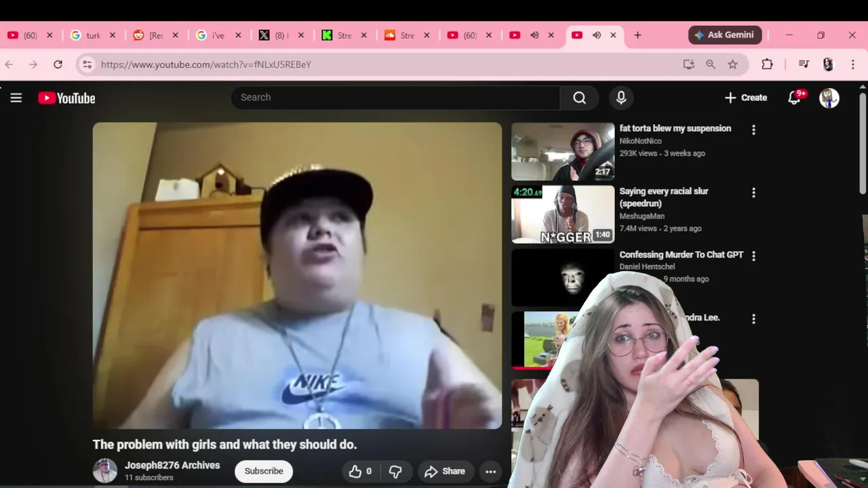The height and width of the screenshot is (488, 868).
Task: Click the Ask Gemini button
Action: point(725,35)
